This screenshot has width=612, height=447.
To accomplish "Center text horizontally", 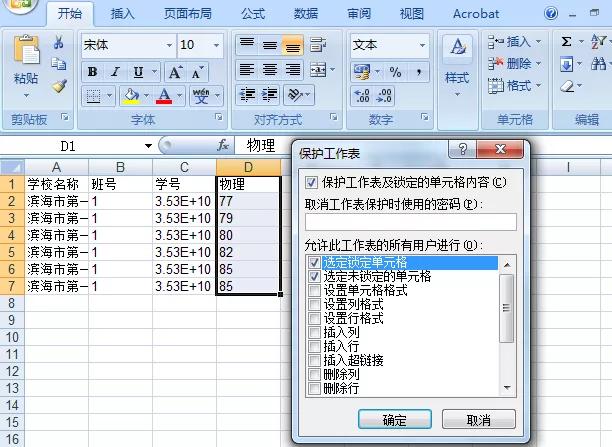I will 270,70.
